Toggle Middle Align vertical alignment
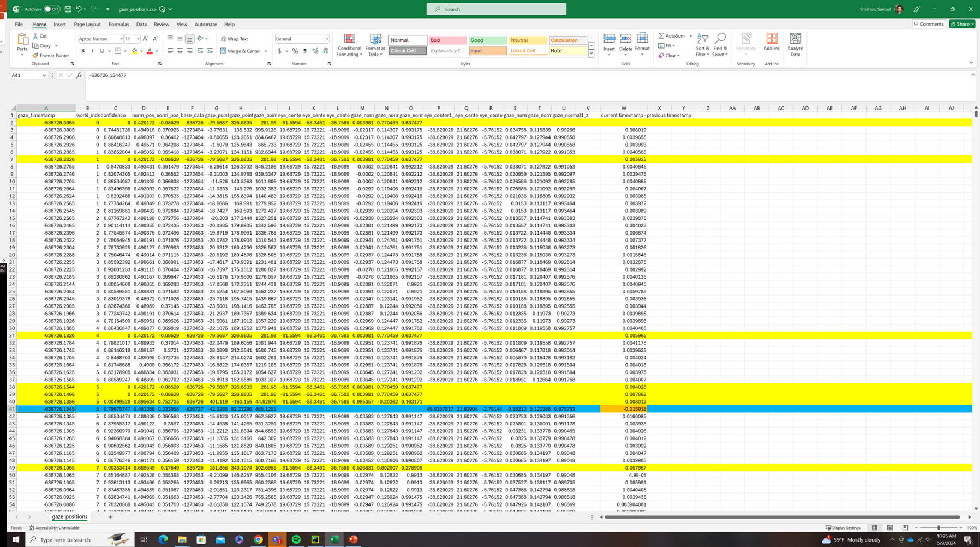 tap(180, 39)
